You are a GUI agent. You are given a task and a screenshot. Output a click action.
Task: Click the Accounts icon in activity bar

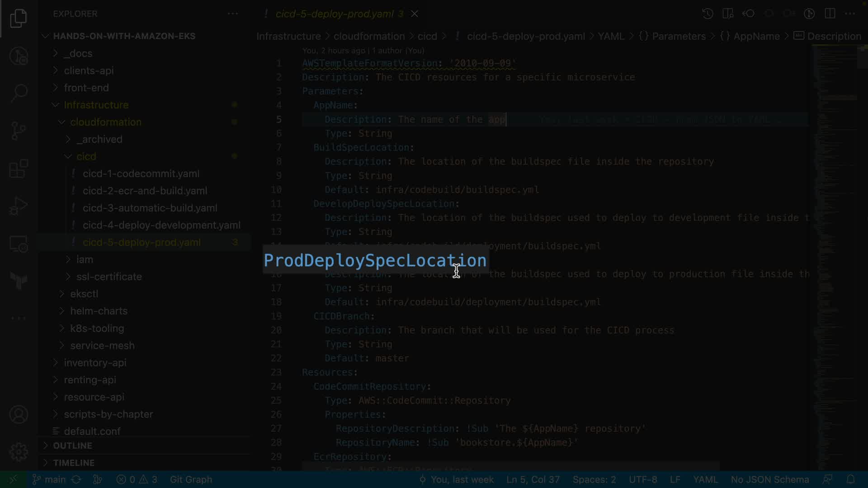point(19,414)
